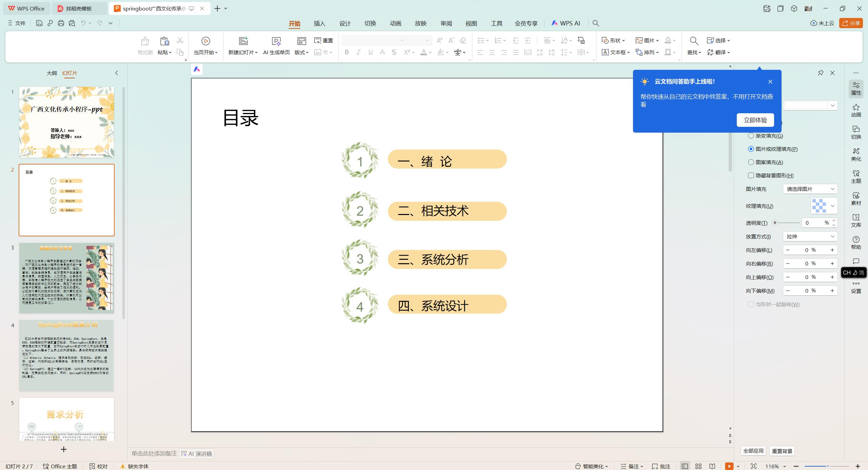Select the Format Painter (格式刷) tool

click(x=144, y=46)
